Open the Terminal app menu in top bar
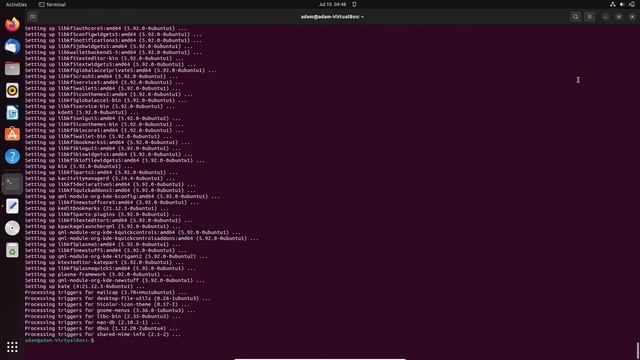 pyautogui.click(x=52, y=4)
